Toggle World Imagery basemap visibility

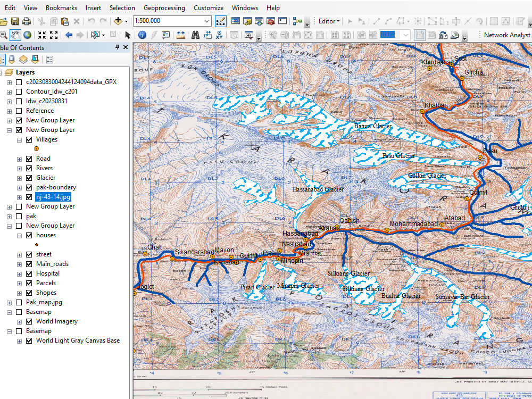pyautogui.click(x=29, y=321)
